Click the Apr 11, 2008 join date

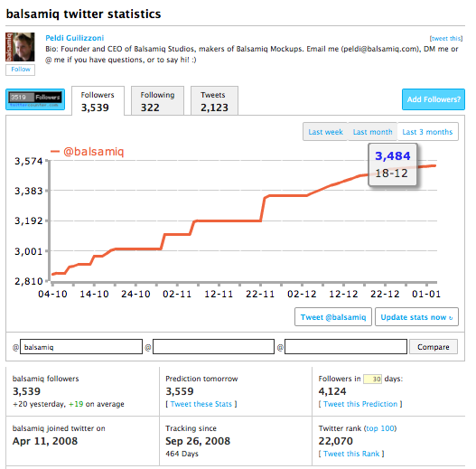coord(45,441)
